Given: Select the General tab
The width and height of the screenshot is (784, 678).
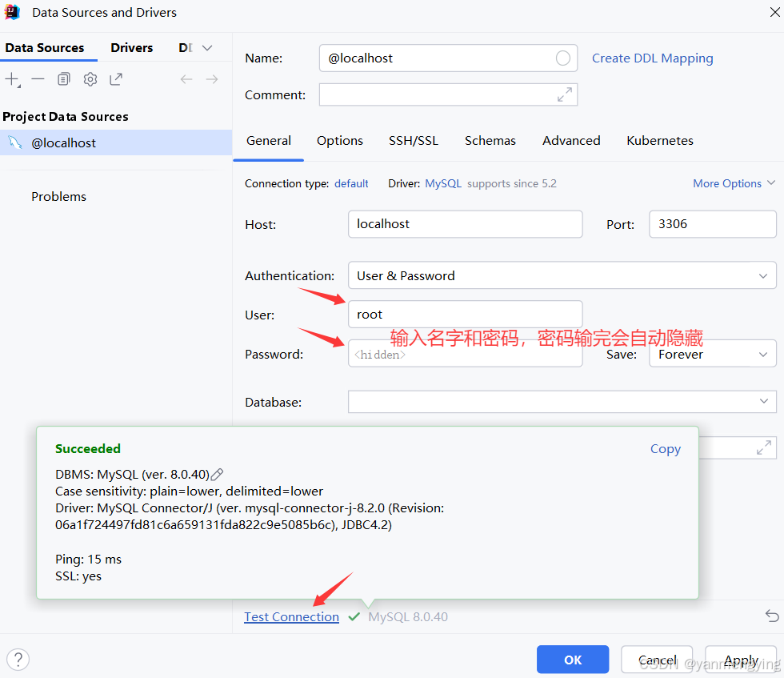Looking at the screenshot, I should click(x=269, y=141).
